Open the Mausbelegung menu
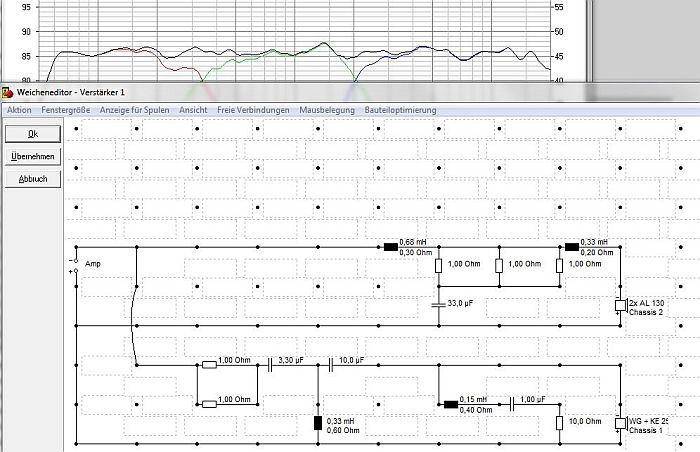 (x=327, y=110)
